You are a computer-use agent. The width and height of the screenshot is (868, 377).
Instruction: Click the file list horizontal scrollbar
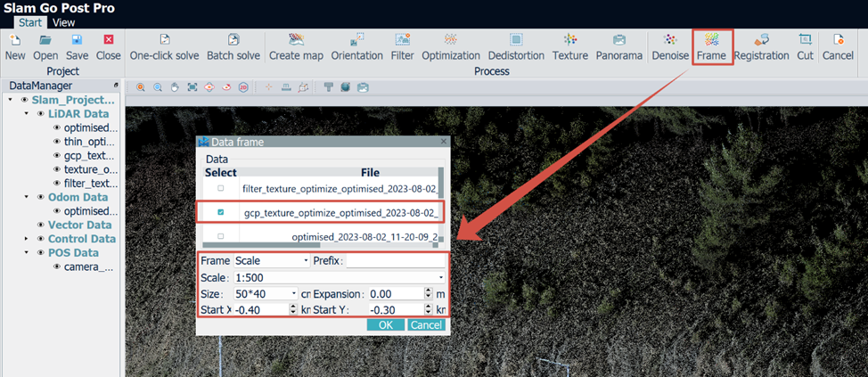point(261,244)
